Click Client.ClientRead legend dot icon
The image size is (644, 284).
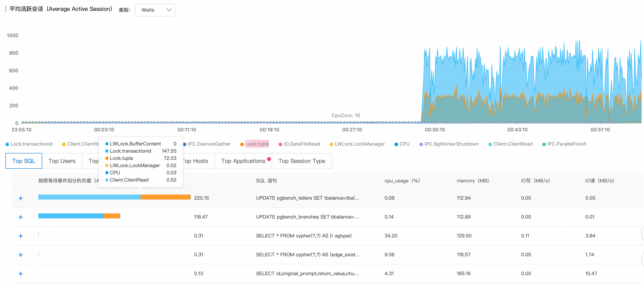(490, 144)
